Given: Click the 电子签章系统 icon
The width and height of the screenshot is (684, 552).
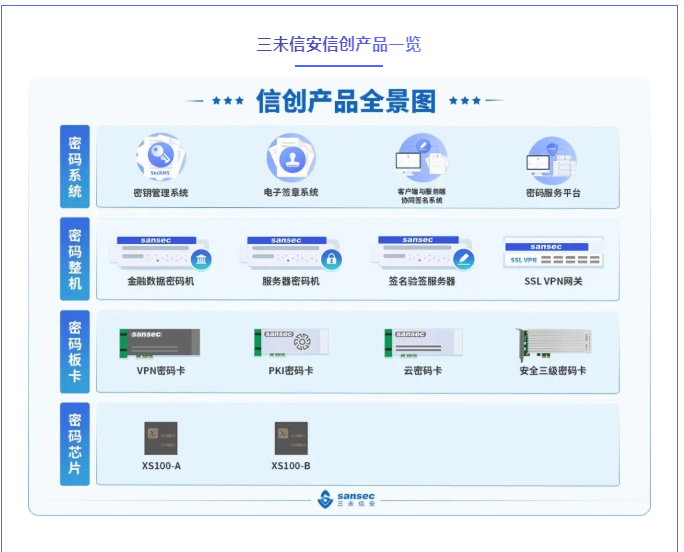Looking at the screenshot, I should pos(291,158).
